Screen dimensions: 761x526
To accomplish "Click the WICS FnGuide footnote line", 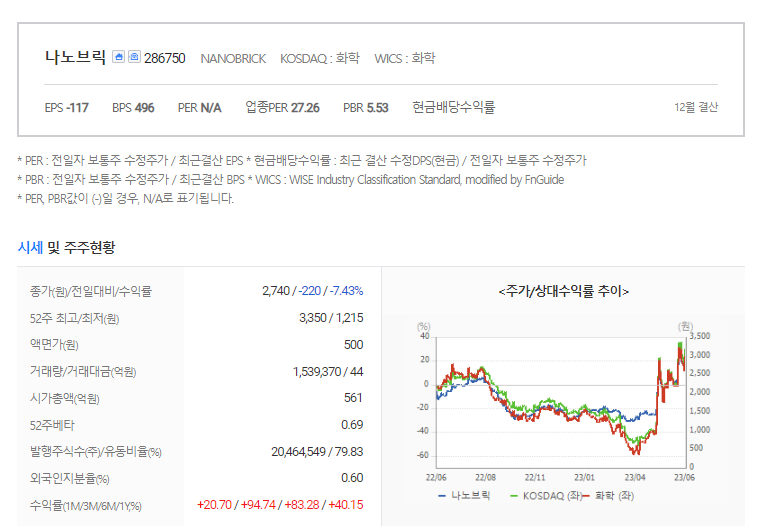I will [x=291, y=180].
